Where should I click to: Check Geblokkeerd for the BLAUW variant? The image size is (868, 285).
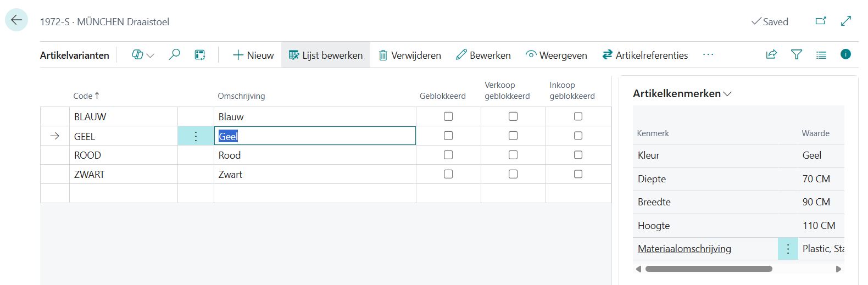click(x=448, y=116)
